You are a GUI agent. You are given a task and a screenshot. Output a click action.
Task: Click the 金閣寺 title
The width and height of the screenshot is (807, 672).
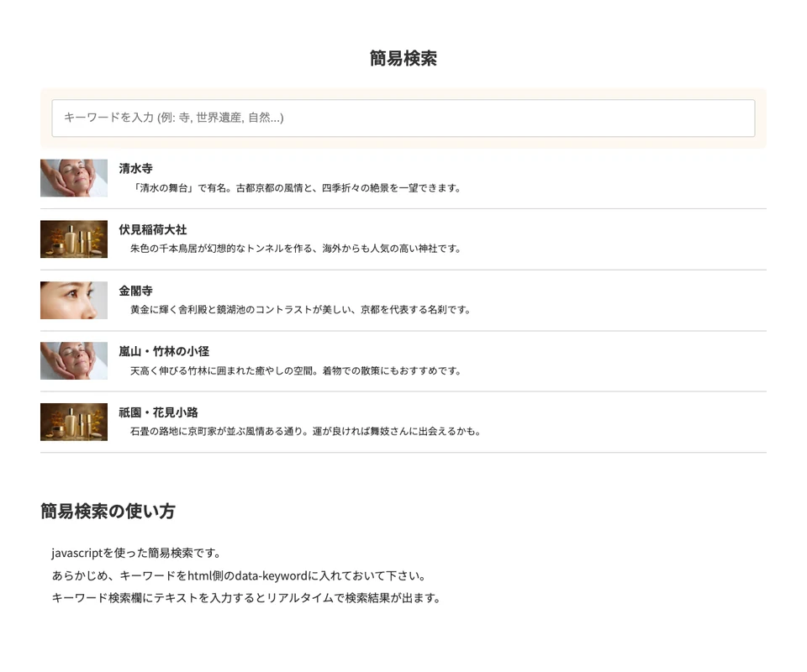pos(135,291)
